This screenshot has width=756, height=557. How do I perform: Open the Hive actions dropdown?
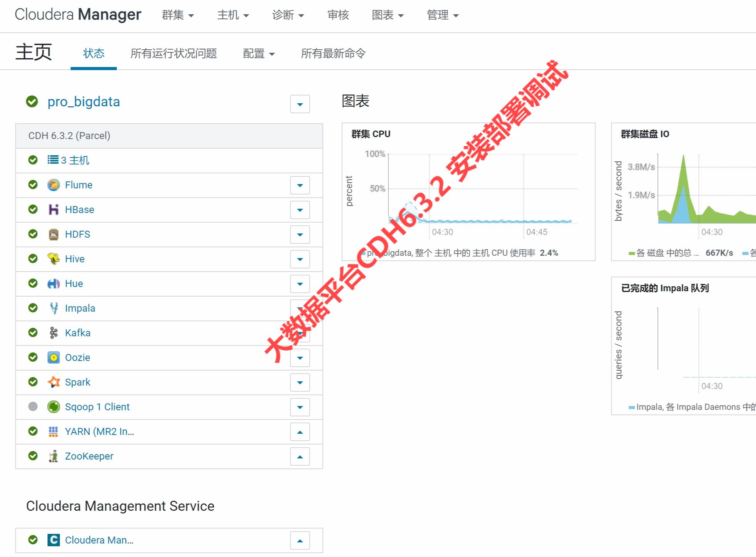click(x=300, y=259)
